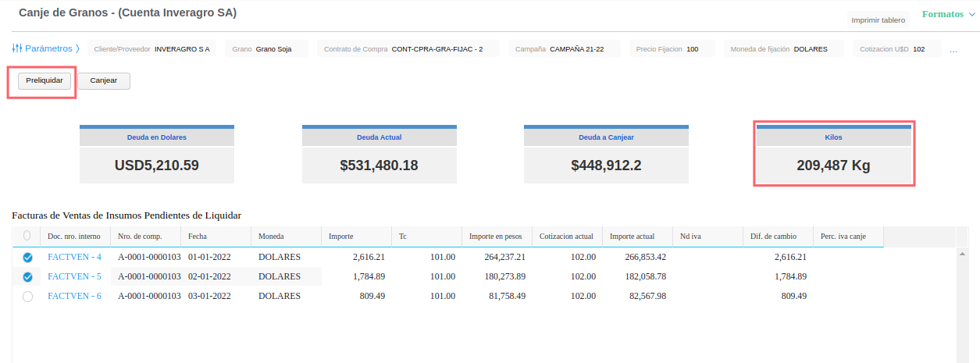This screenshot has width=980, height=363.
Task: Uncheck the FACTVEN - 5 row checkbox
Action: tap(27, 276)
